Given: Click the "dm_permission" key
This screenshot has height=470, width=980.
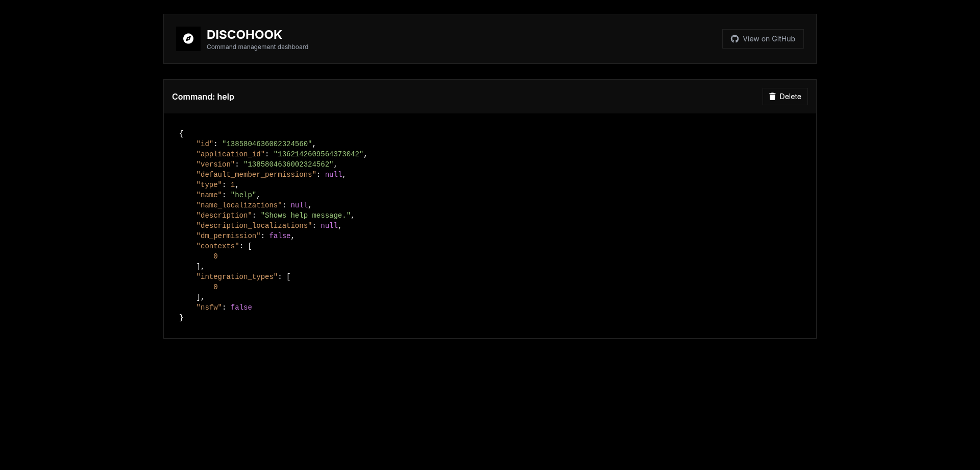Looking at the screenshot, I should point(229,236).
